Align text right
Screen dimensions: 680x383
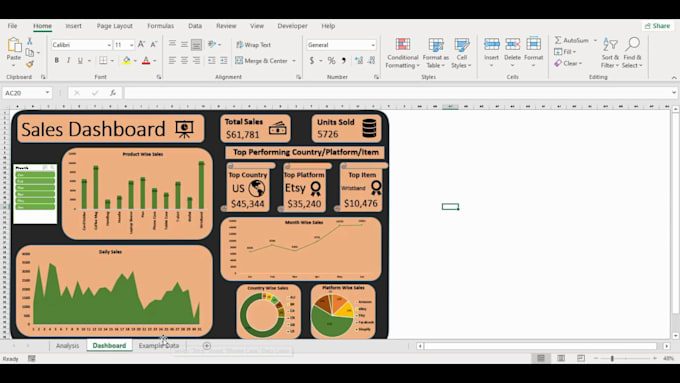[x=196, y=61]
